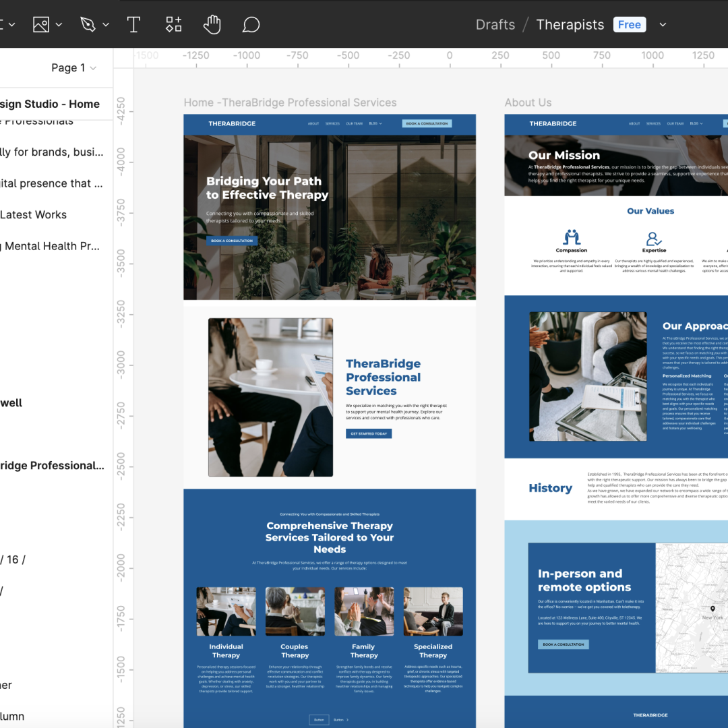This screenshot has width=728, height=728.
Task: Select the 'Home -TheraBridge Professional Services' frame label
Action: (290, 102)
